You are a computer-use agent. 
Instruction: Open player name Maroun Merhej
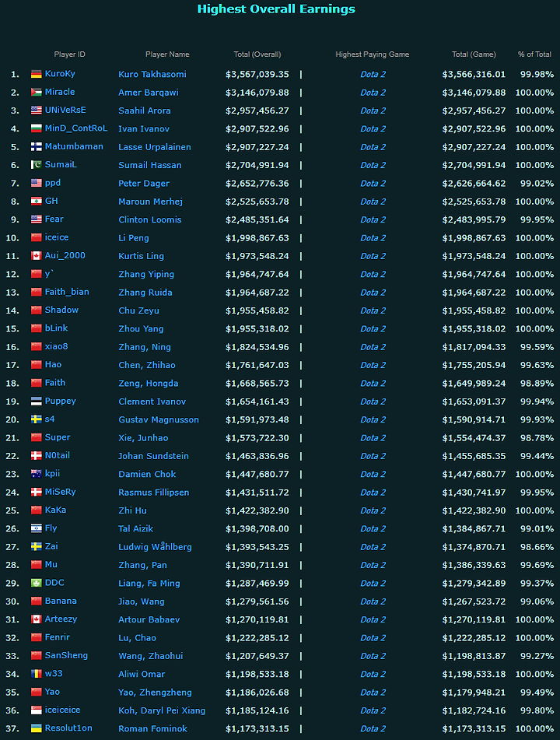[x=150, y=202]
